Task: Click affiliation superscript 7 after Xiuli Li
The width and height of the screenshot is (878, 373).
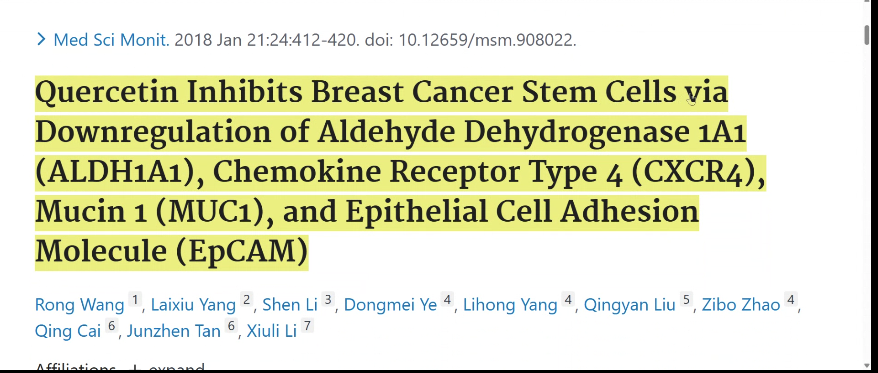Action: tap(307, 326)
